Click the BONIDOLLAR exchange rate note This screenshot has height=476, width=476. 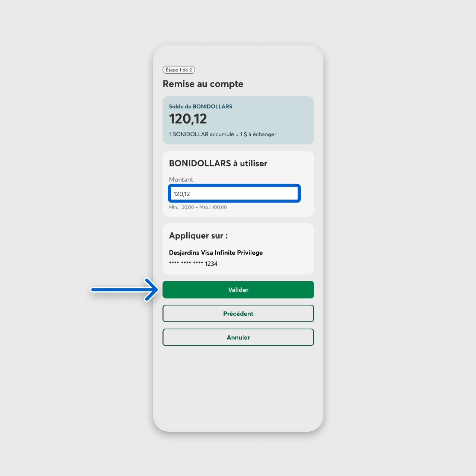pyautogui.click(x=222, y=134)
